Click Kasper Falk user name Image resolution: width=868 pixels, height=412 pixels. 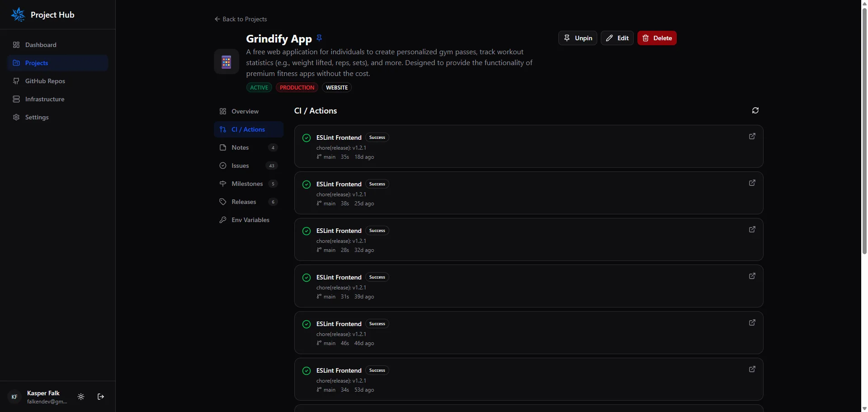(43, 393)
